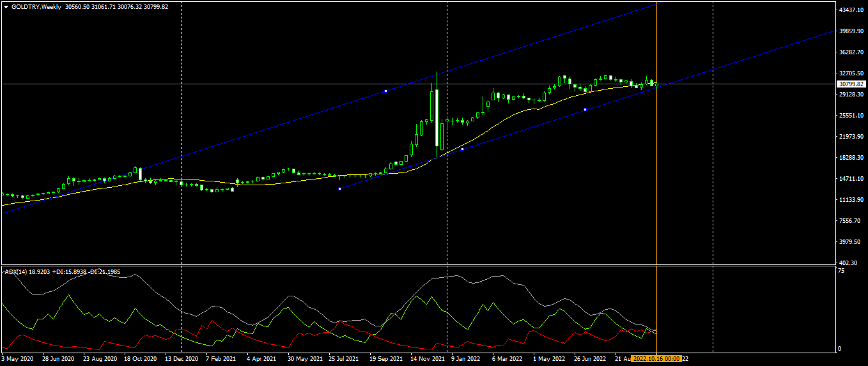Click the 1 May 2022 date label
868x366 pixels.
click(x=548, y=359)
